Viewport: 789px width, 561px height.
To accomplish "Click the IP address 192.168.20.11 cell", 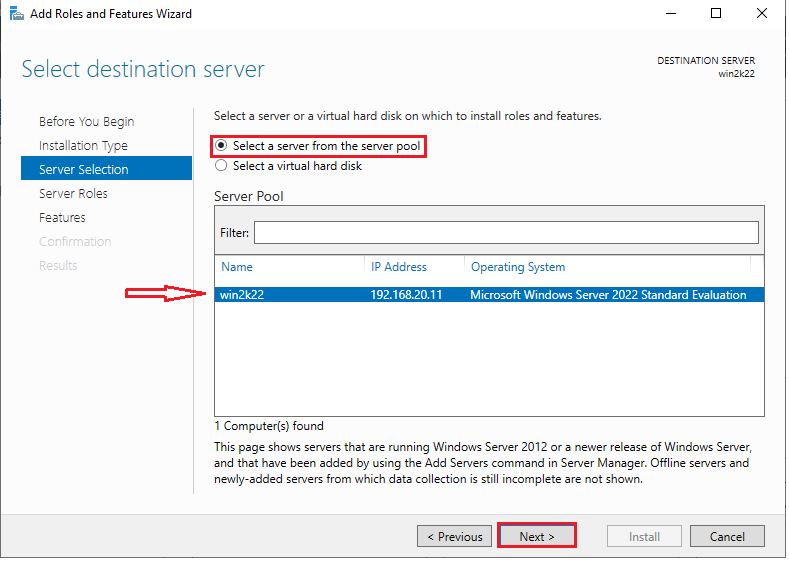I will click(406, 295).
